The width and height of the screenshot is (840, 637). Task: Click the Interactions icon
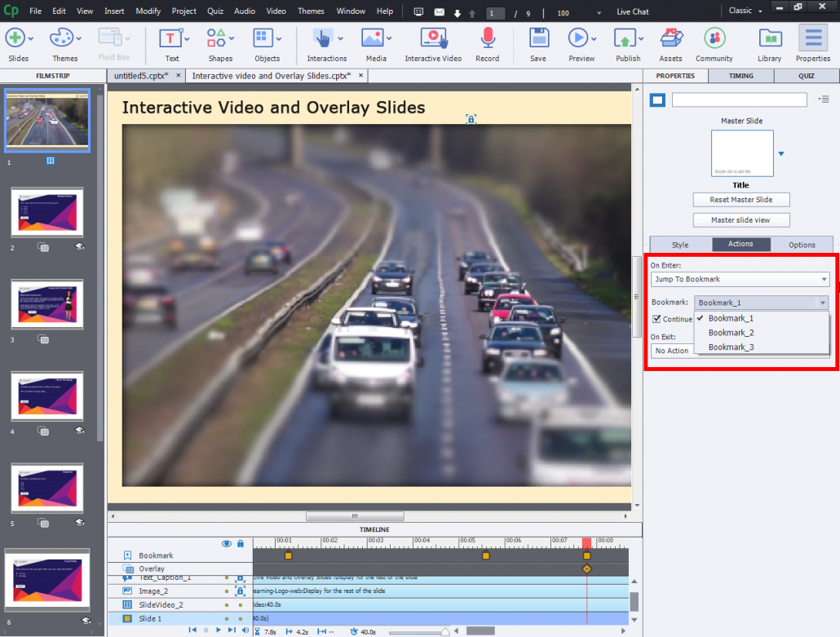pos(323,38)
